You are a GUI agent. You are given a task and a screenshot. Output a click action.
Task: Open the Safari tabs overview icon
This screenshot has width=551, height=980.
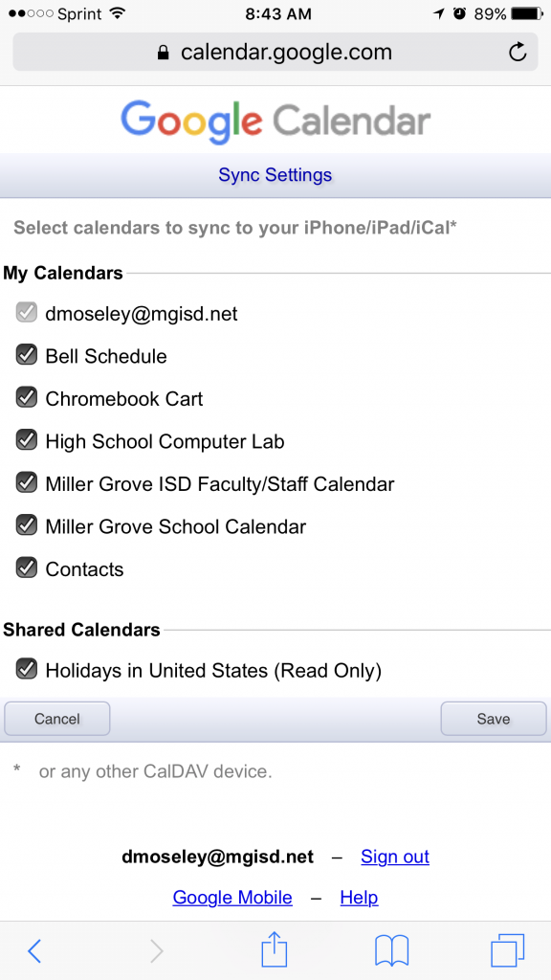pos(507,950)
